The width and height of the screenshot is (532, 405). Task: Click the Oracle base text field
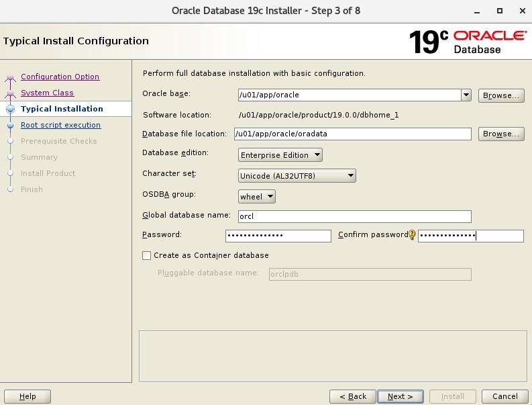click(x=350, y=95)
